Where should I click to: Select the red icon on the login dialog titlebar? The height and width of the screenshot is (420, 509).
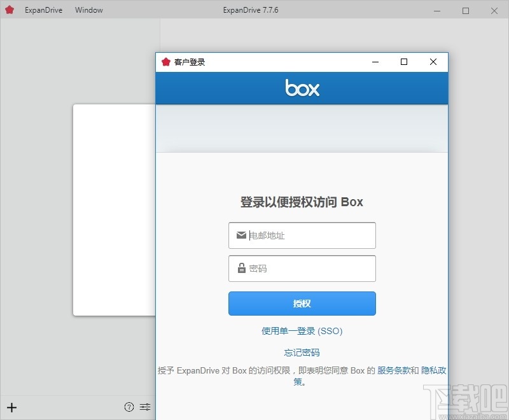(x=164, y=62)
